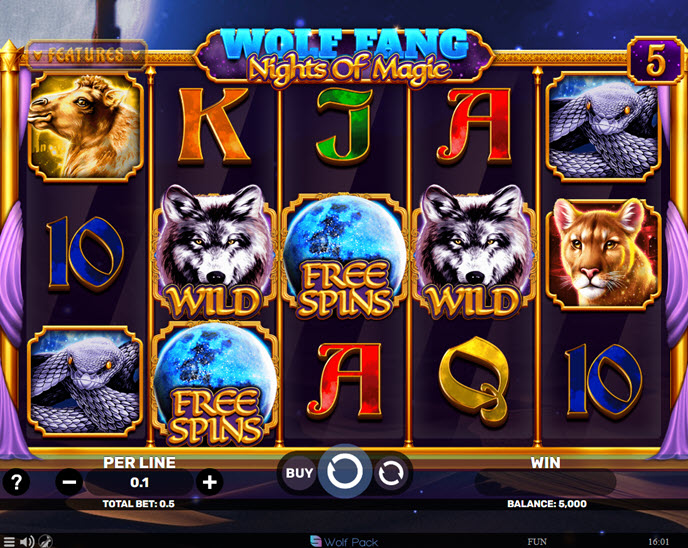Toggle the turbo mode runner icon
The width and height of the screenshot is (688, 548).
coord(45,541)
